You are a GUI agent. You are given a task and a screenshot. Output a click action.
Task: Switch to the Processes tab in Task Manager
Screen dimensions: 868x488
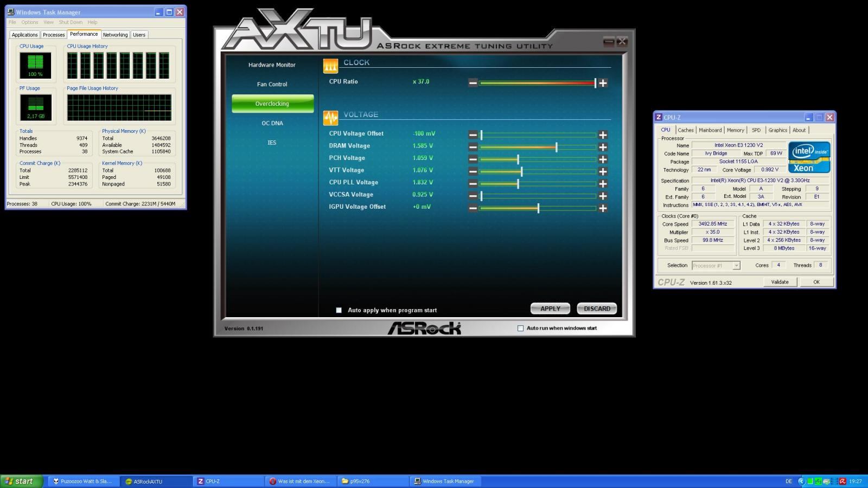(54, 35)
